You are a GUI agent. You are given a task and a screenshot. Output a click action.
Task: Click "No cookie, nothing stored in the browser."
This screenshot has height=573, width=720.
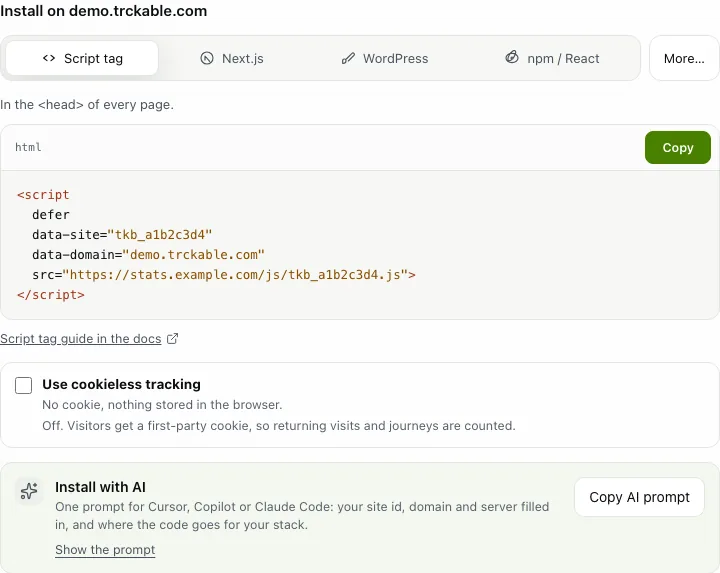[162, 405]
